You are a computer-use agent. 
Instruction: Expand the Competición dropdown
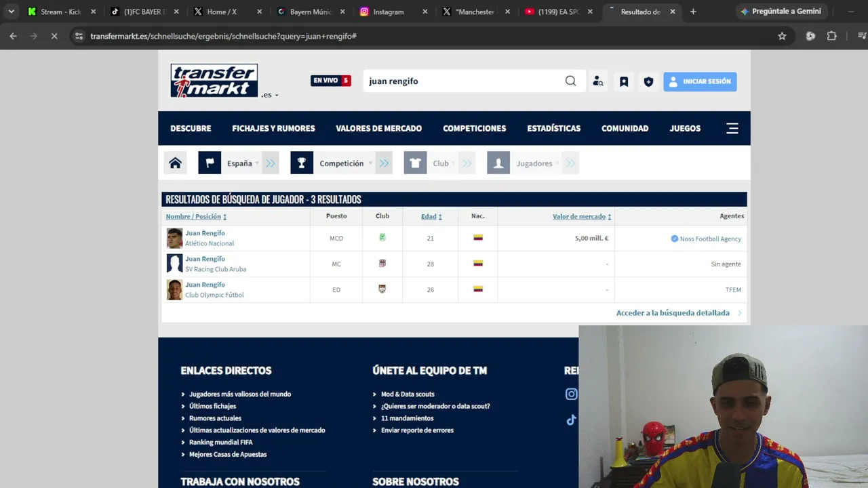(x=345, y=163)
